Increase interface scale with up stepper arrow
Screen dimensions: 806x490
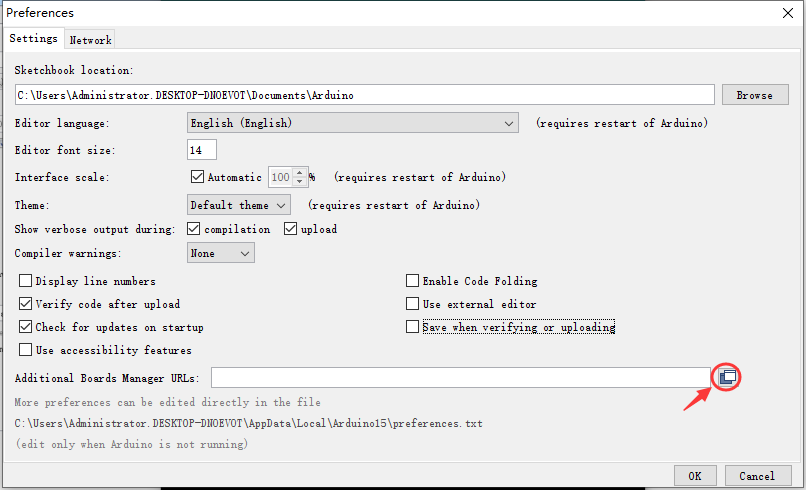(300, 172)
